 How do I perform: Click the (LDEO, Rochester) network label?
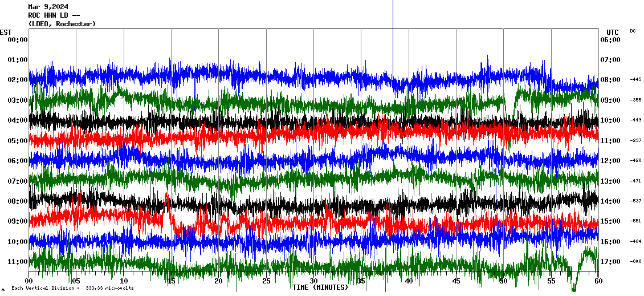point(62,24)
